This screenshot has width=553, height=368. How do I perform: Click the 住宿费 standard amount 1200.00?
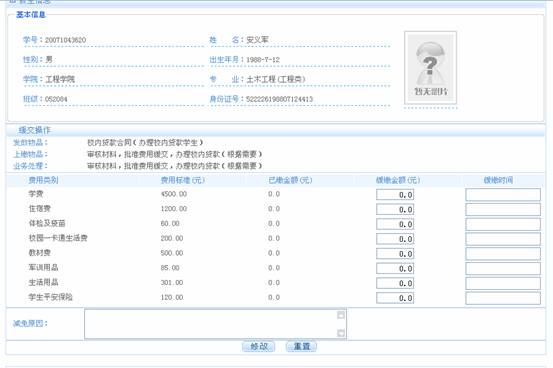[174, 209]
